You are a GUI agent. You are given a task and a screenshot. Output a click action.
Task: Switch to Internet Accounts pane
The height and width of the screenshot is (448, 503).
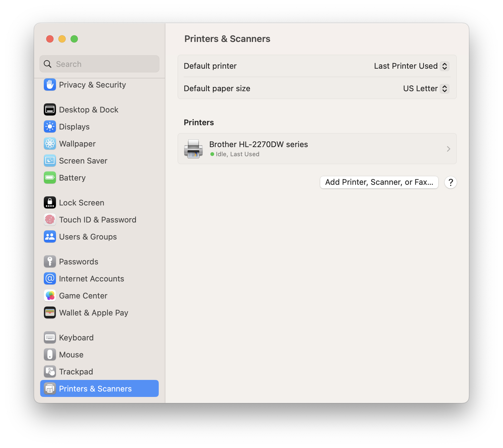91,279
